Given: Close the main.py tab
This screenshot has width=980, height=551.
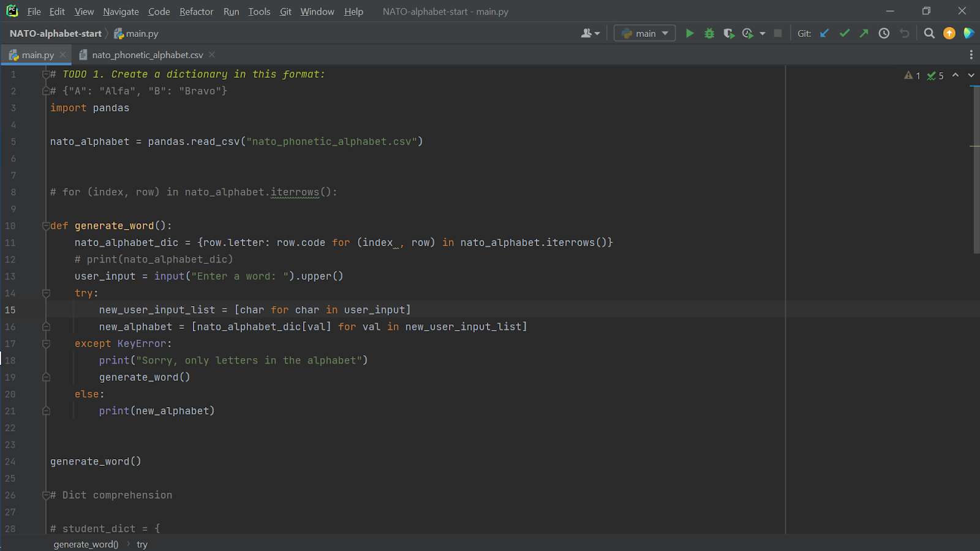Looking at the screenshot, I should [x=62, y=54].
